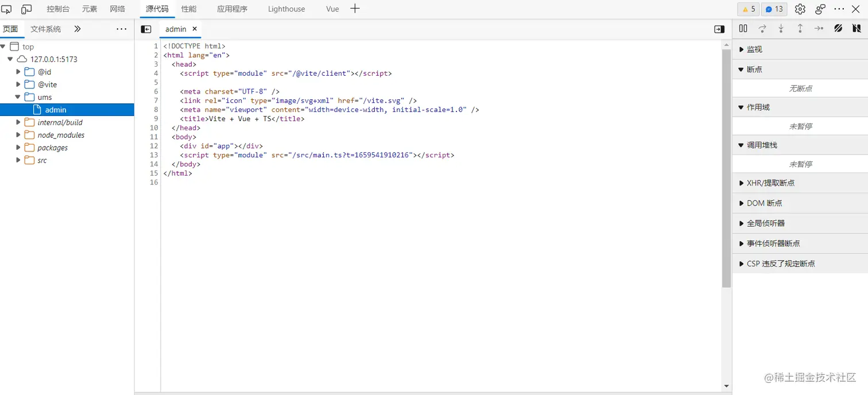Viewport: 868px width, 395px height.
Task: Toggle deactivate breakpoints icon
Action: tap(838, 28)
